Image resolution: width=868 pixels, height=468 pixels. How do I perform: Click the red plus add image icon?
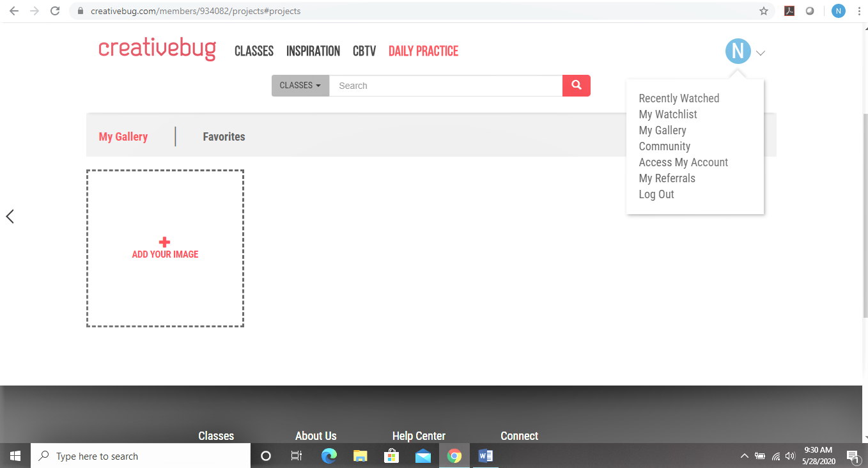165,242
